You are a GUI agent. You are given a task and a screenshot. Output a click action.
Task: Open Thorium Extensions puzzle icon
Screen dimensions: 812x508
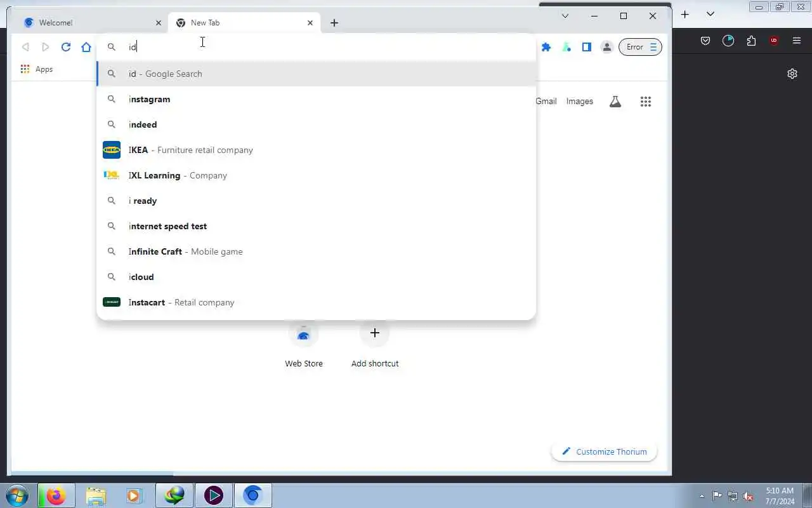tap(546, 47)
